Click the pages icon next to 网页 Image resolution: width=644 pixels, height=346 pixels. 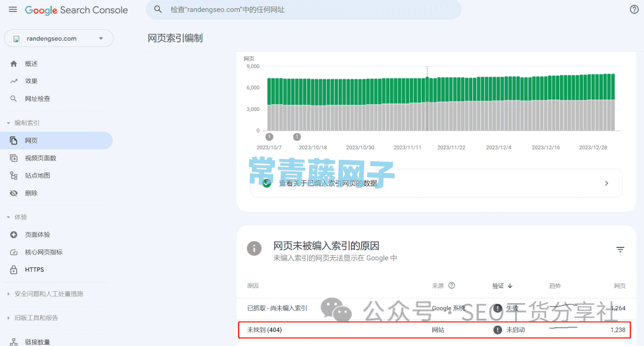pyautogui.click(x=14, y=141)
